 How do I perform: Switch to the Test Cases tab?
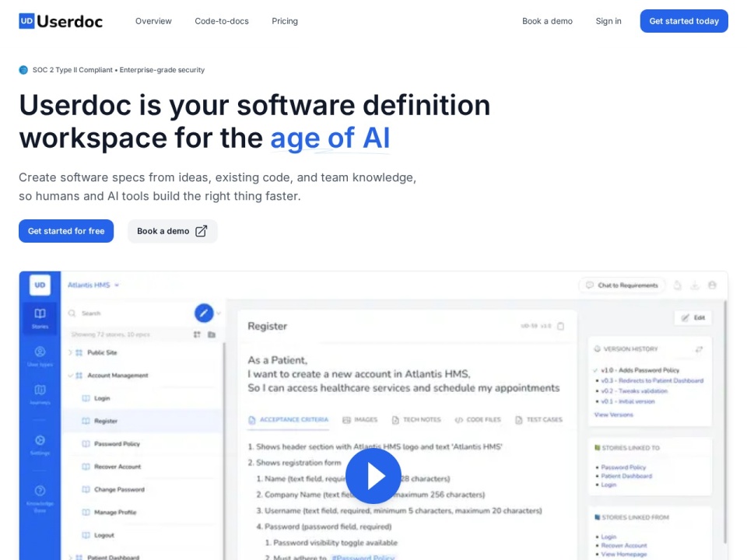click(538, 419)
